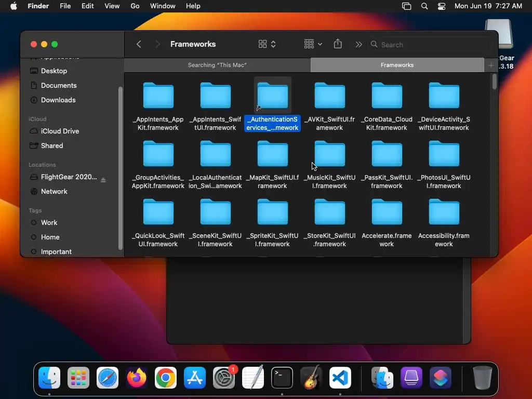Image resolution: width=532 pixels, height=399 pixels.
Task: Show more toolbar items with double chevron
Action: coord(358,45)
